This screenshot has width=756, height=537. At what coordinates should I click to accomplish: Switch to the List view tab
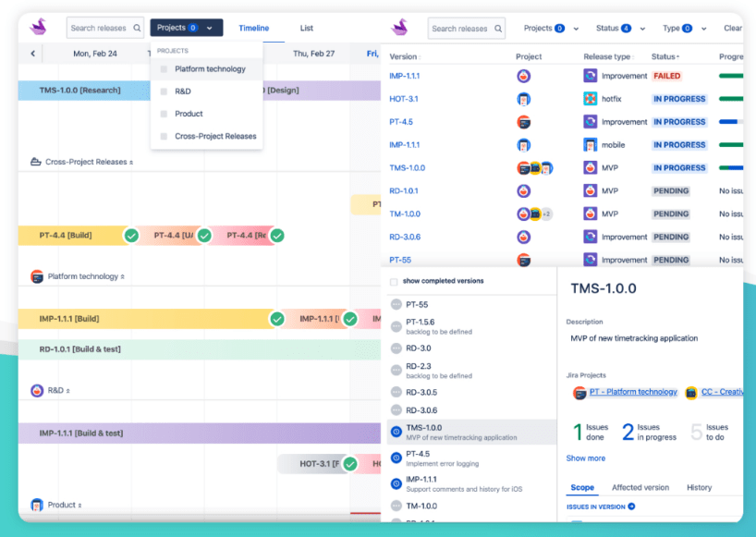(306, 28)
